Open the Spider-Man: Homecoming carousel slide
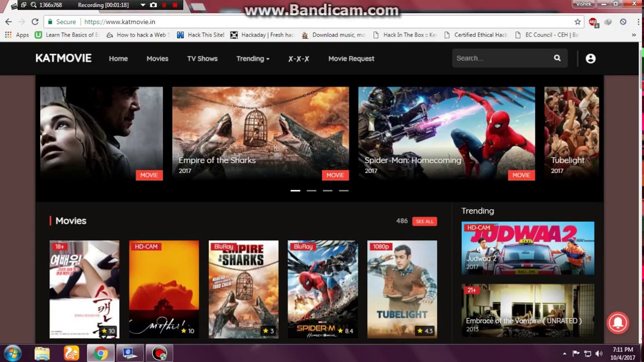This screenshot has height=362, width=644. [x=446, y=133]
